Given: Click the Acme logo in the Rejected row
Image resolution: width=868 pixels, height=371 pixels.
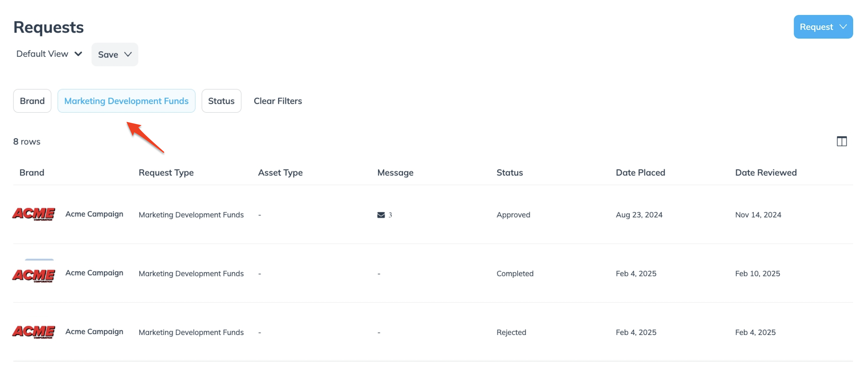Looking at the screenshot, I should click(x=34, y=332).
